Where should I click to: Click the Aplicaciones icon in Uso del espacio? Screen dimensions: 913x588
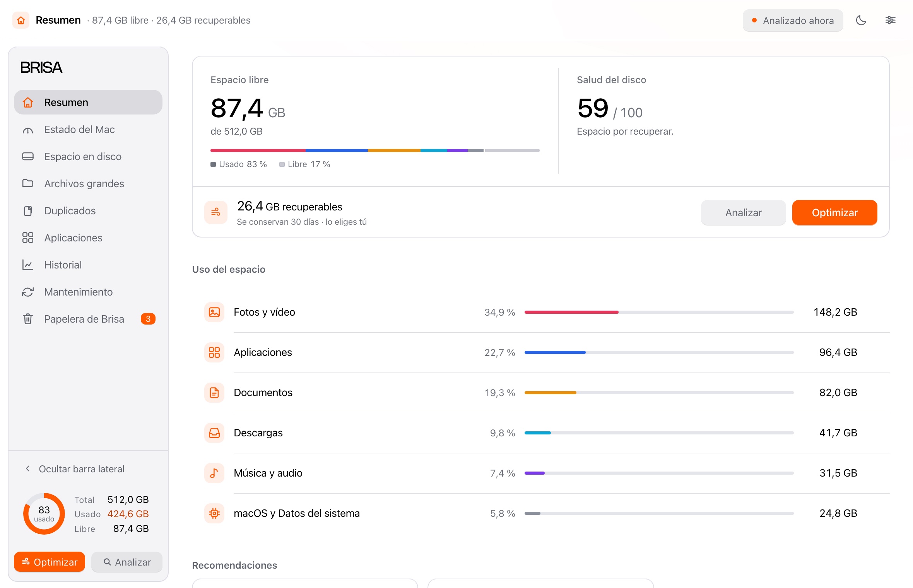click(x=214, y=352)
